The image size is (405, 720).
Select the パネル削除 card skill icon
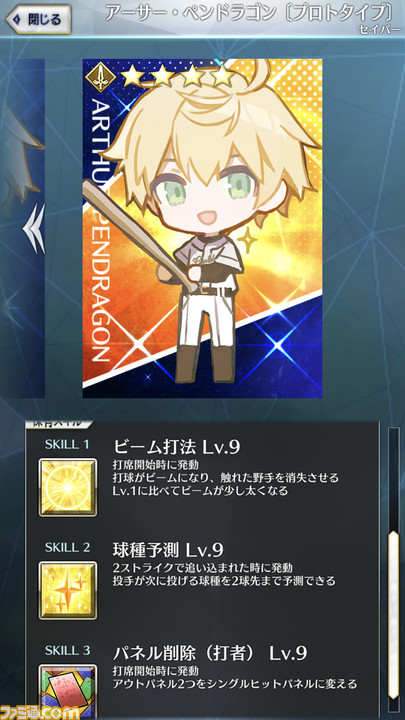[x=68, y=692]
